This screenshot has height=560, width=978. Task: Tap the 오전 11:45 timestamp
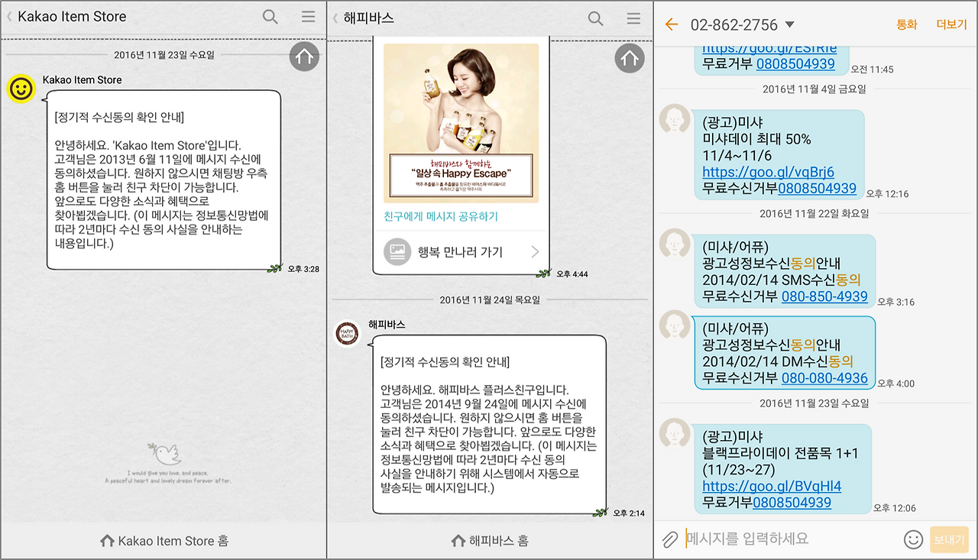pos(872,70)
